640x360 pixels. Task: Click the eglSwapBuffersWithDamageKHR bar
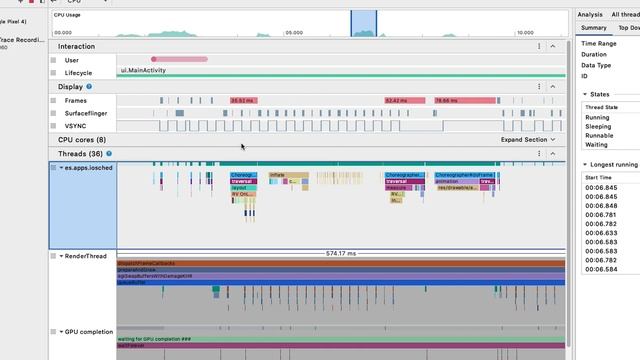coord(341,276)
